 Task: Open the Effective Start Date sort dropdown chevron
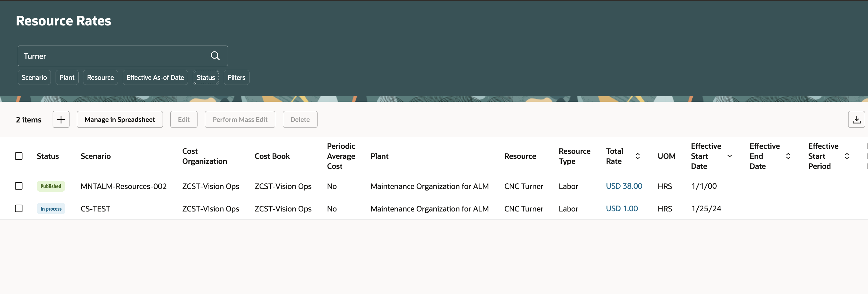(730, 156)
